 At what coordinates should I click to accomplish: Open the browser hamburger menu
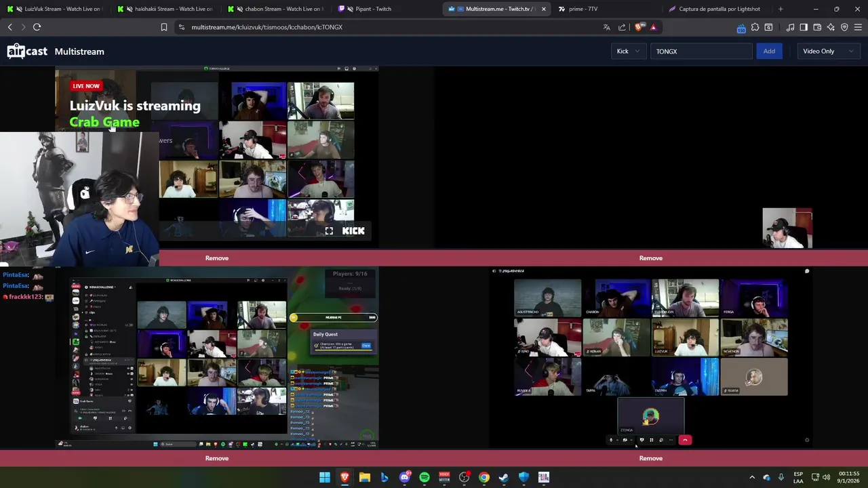858,27
